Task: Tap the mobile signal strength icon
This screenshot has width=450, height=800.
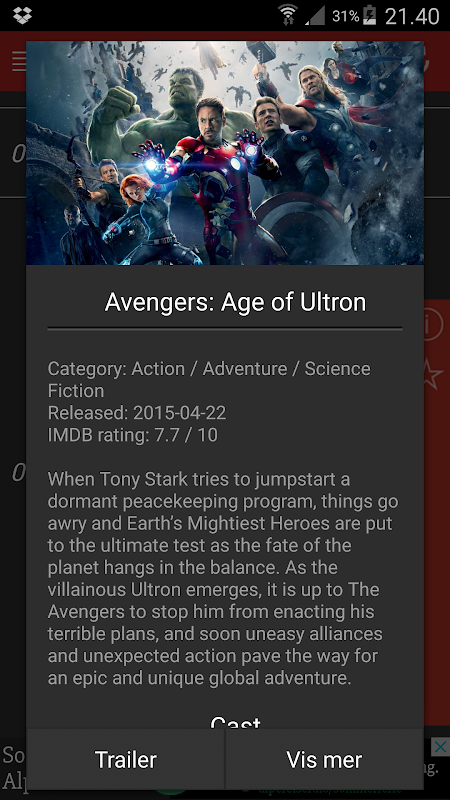Action: point(315,16)
